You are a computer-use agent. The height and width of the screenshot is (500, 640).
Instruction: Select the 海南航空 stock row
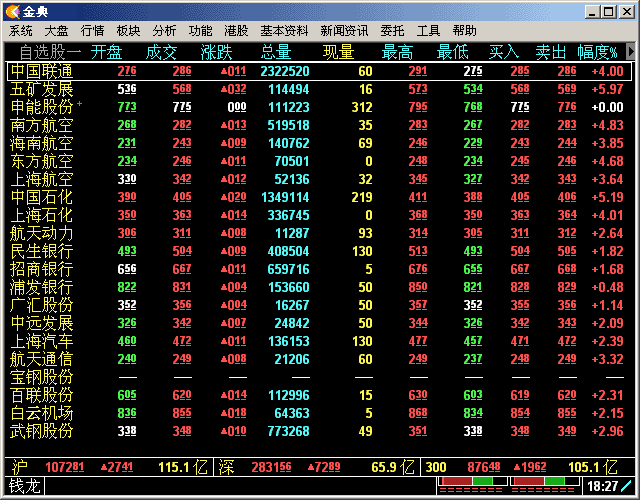(319, 143)
